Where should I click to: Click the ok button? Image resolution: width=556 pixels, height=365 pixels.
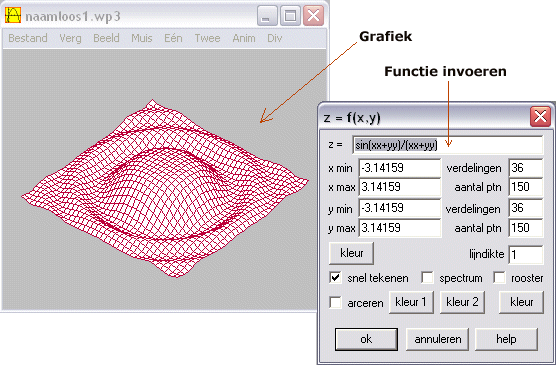366,339
